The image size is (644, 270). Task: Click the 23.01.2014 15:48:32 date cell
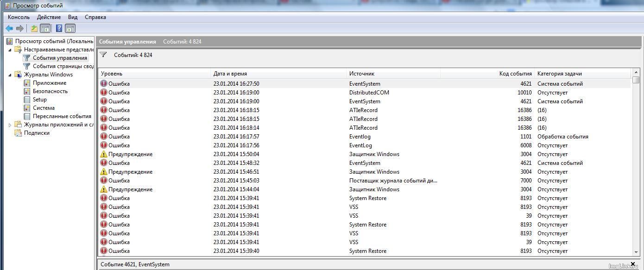click(x=236, y=163)
